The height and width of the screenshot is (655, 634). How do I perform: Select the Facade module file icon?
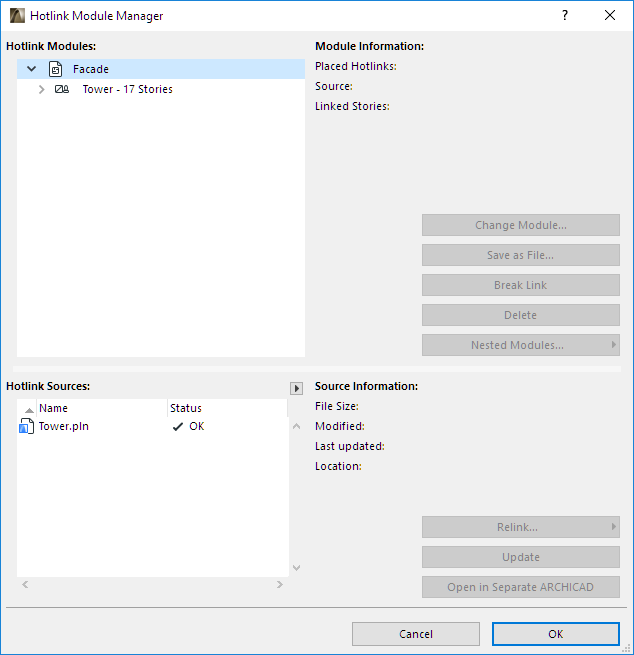click(x=56, y=69)
